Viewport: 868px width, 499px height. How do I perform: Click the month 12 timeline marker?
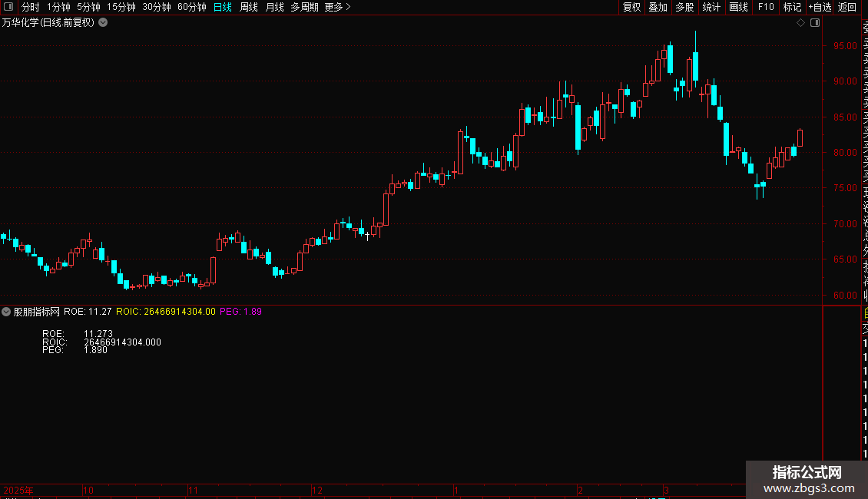(x=317, y=490)
